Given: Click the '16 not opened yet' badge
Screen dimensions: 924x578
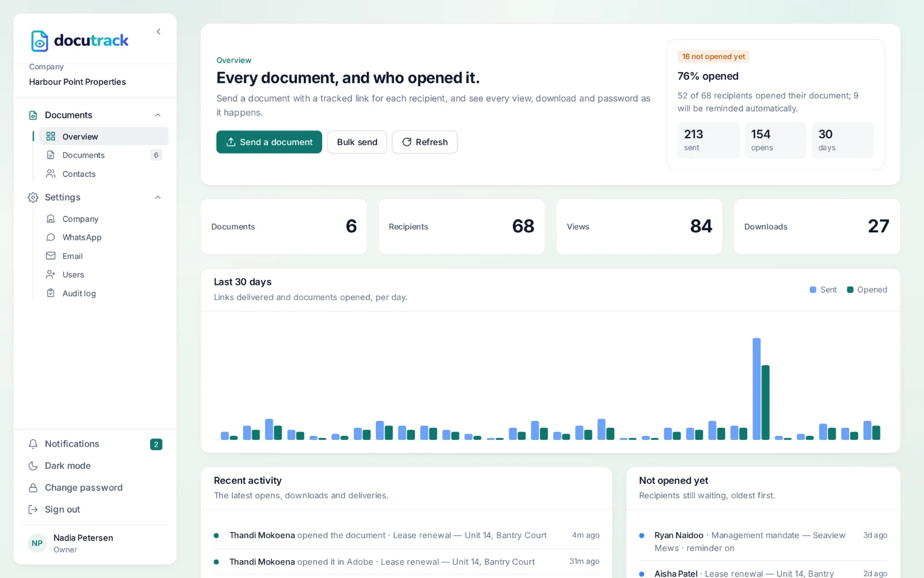Looking at the screenshot, I should [x=713, y=57].
